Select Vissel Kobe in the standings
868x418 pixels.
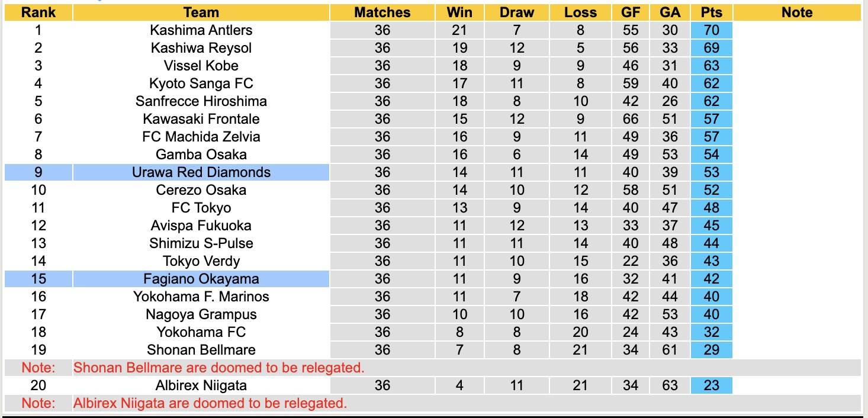click(201, 66)
